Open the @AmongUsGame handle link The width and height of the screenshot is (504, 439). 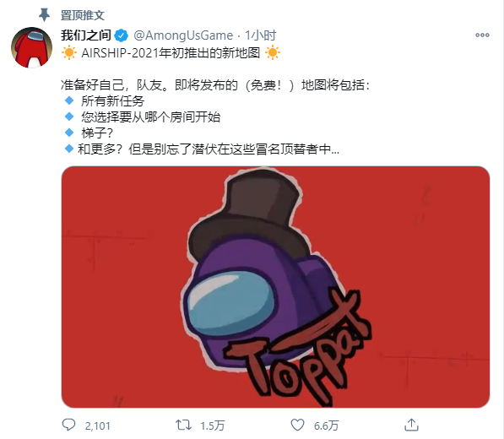click(183, 35)
